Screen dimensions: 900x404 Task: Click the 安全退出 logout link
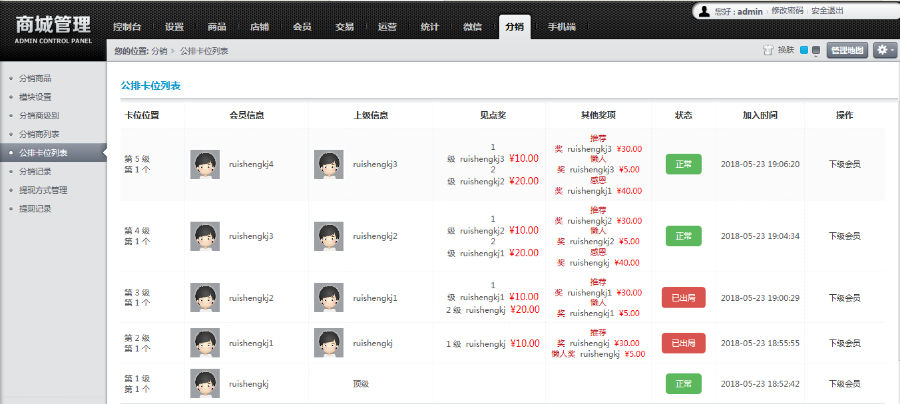point(827,11)
